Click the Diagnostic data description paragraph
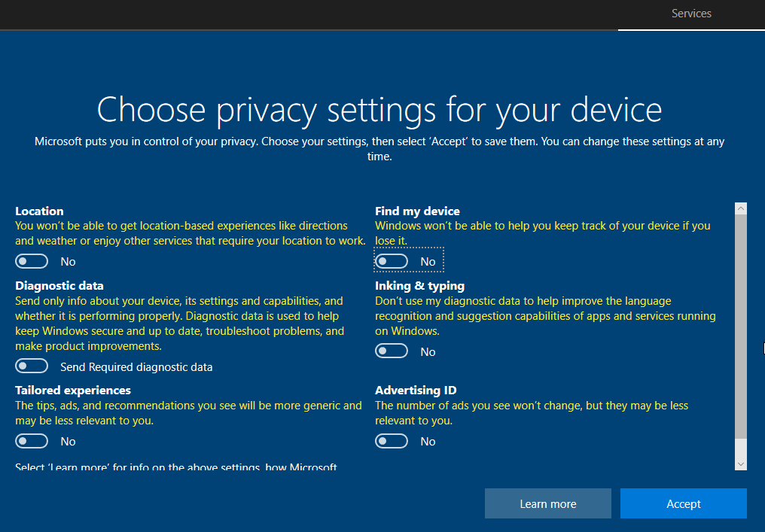Screen dimensions: 765x532 coord(179,324)
